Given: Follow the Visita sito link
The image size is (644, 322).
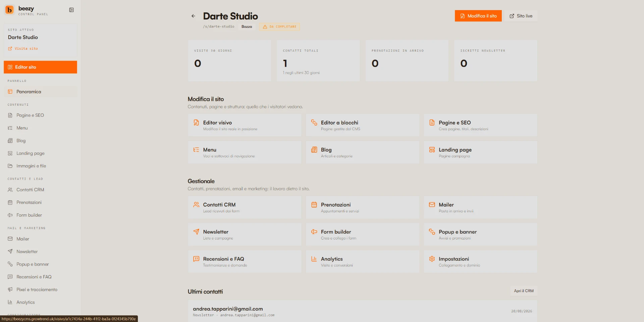Looking at the screenshot, I should pos(23,49).
